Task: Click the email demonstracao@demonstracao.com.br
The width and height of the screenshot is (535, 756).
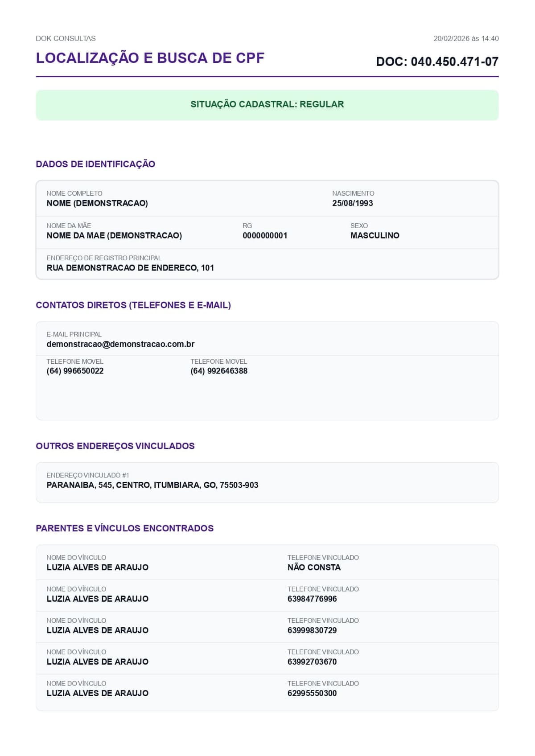Action: click(120, 344)
